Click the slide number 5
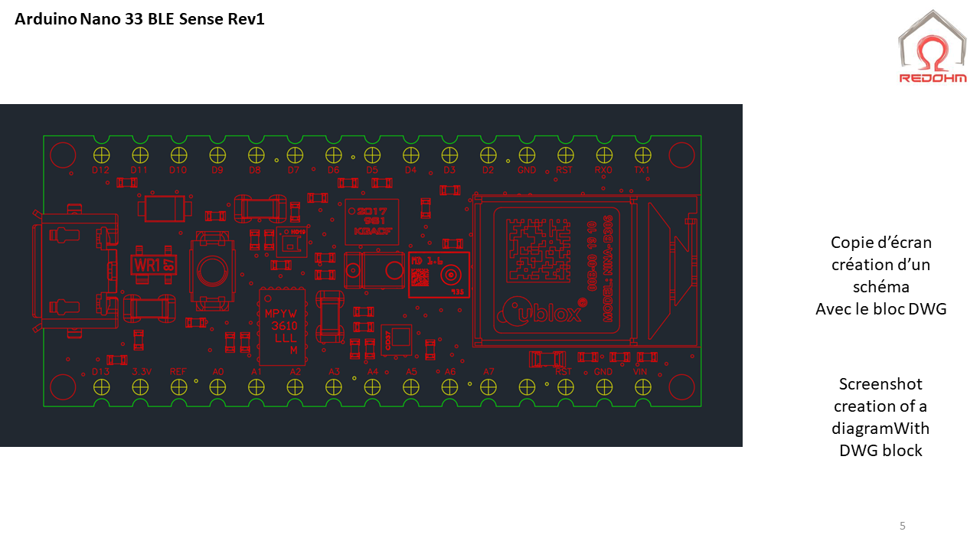980x551 pixels. tap(902, 526)
